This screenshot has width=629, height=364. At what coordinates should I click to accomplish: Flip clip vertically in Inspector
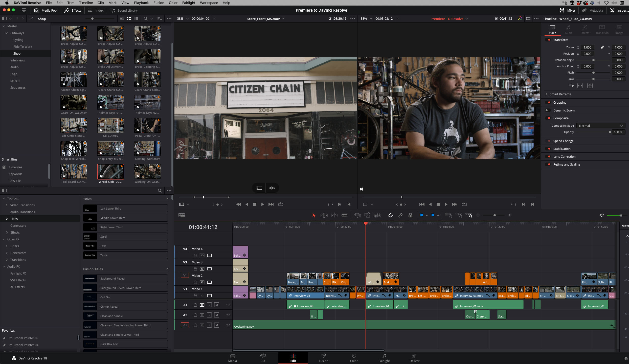590,86
